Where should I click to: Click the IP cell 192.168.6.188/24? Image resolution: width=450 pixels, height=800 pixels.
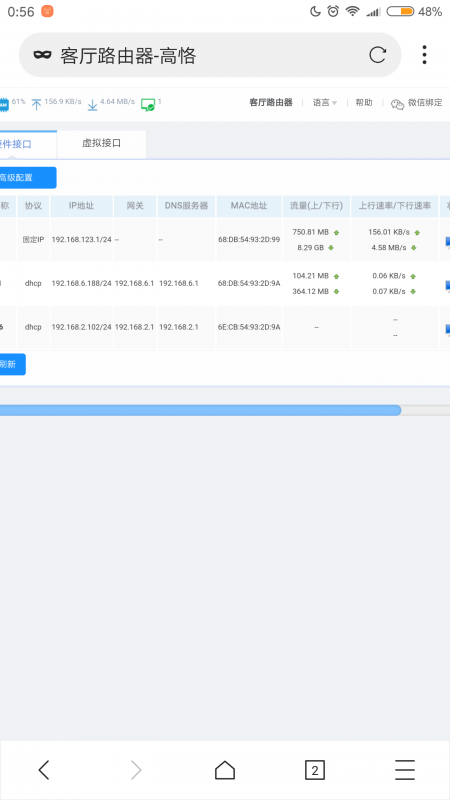click(x=82, y=283)
